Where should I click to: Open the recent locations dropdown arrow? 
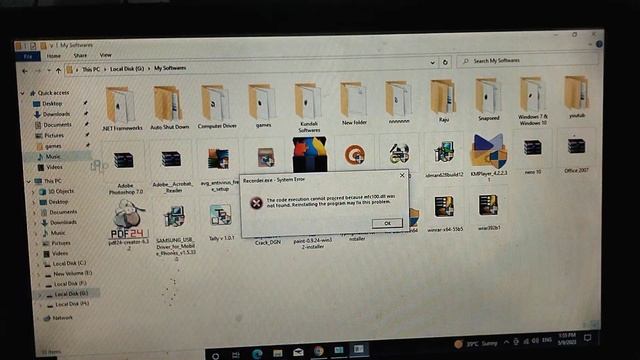click(49, 71)
